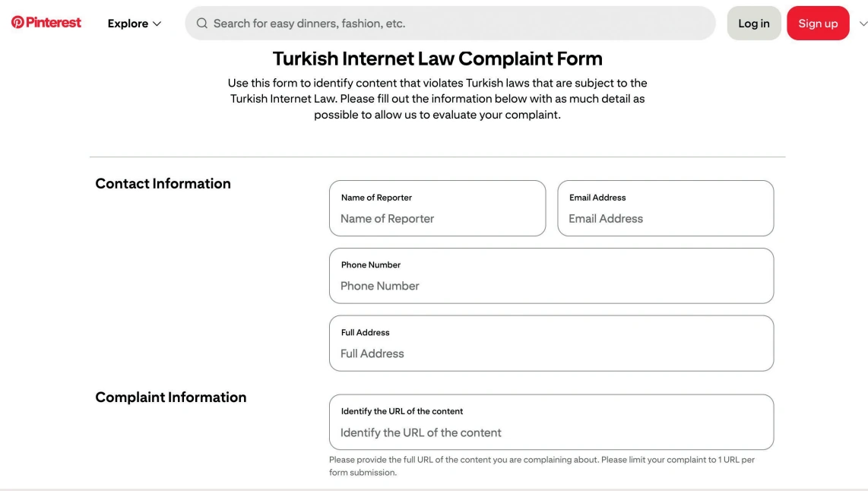
Task: Click the red Sign up button
Action: 818,24
